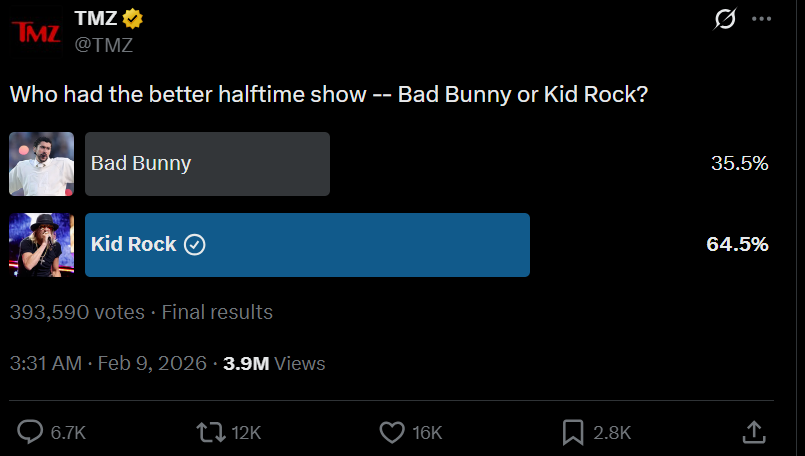Click the Grok icon at top right
Viewport: 805px width, 456px height.
(x=725, y=19)
